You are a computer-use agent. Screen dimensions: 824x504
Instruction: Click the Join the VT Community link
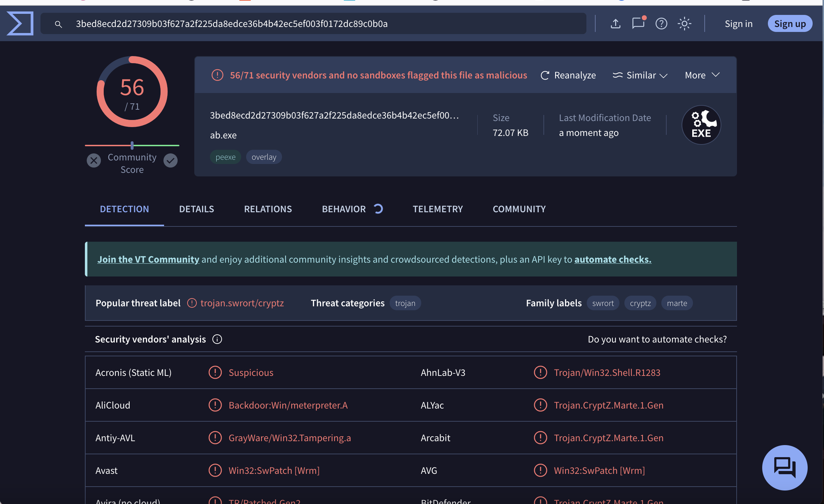coord(148,259)
